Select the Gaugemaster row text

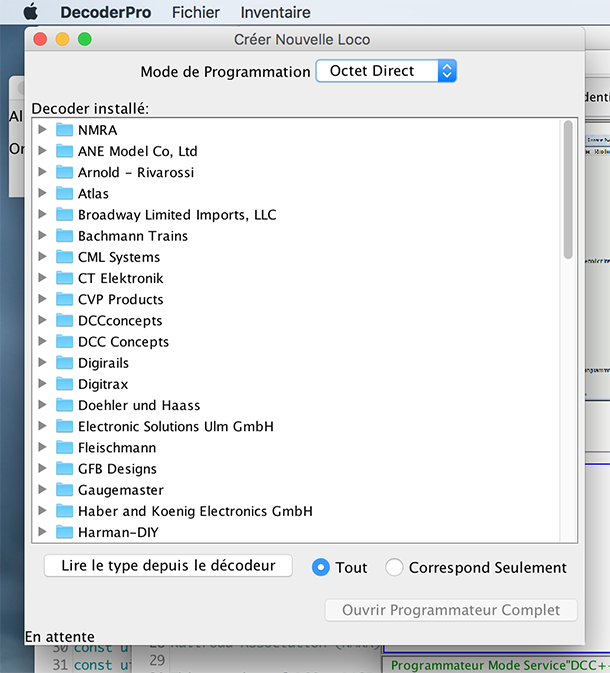point(121,490)
